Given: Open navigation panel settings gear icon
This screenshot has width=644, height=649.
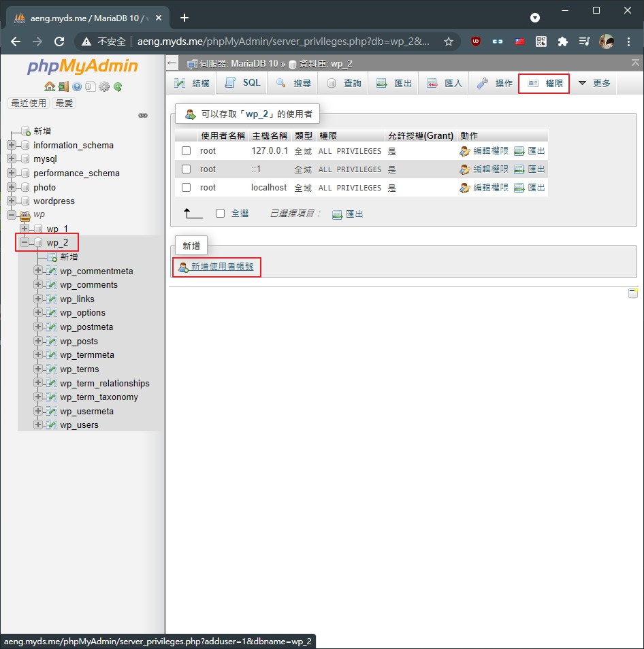Looking at the screenshot, I should coord(104,86).
